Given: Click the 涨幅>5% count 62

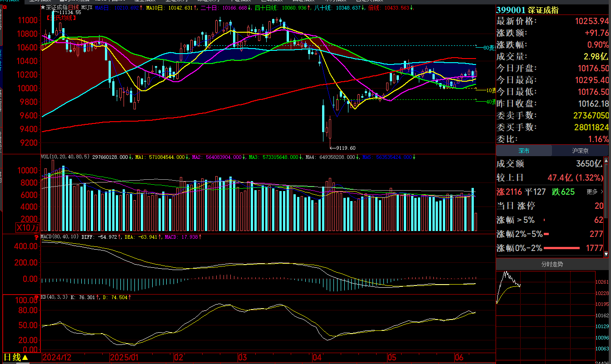Looking at the screenshot, I should coord(599,220).
